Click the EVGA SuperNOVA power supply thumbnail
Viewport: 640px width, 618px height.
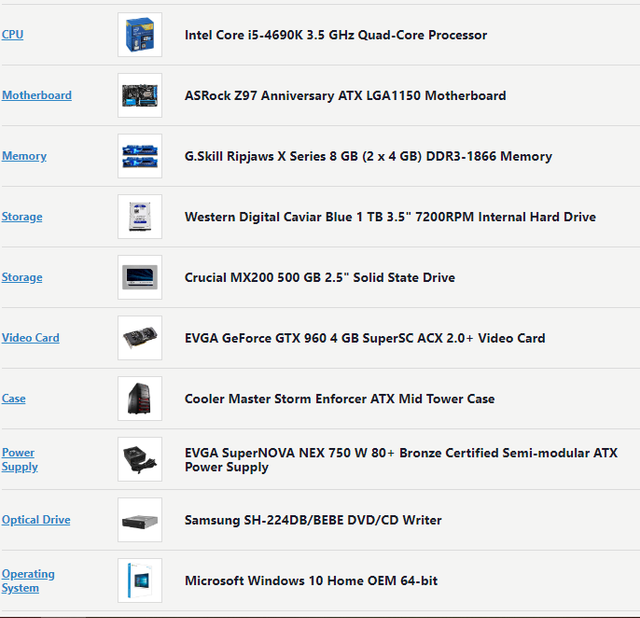point(140,459)
